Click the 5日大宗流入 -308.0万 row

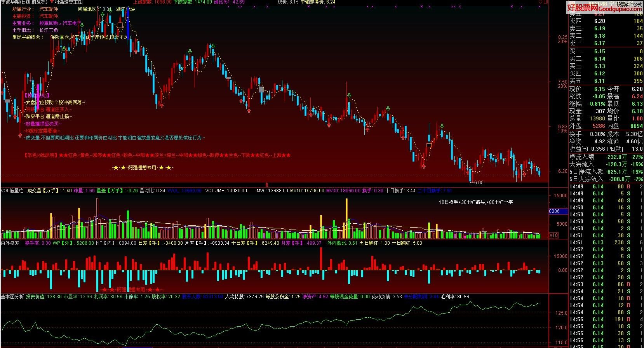coord(606,179)
